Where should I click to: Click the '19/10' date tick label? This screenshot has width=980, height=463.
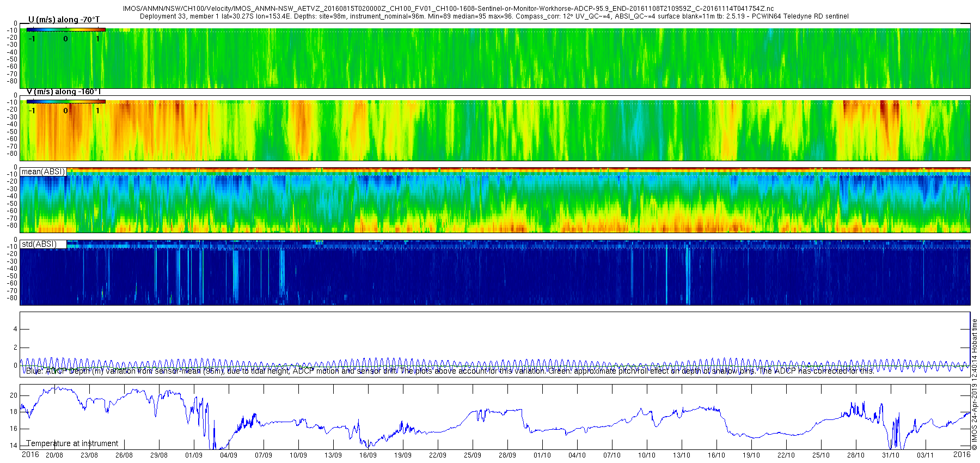coord(751,455)
